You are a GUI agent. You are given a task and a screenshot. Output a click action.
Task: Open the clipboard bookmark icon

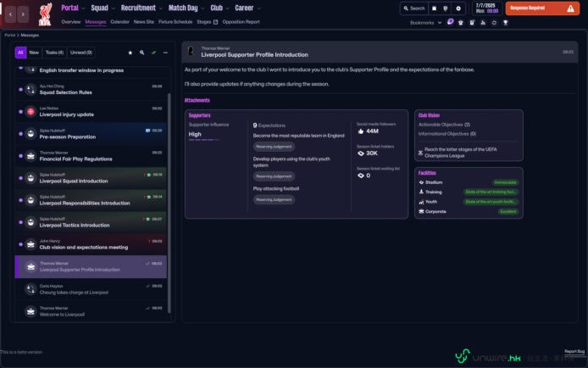(472, 23)
